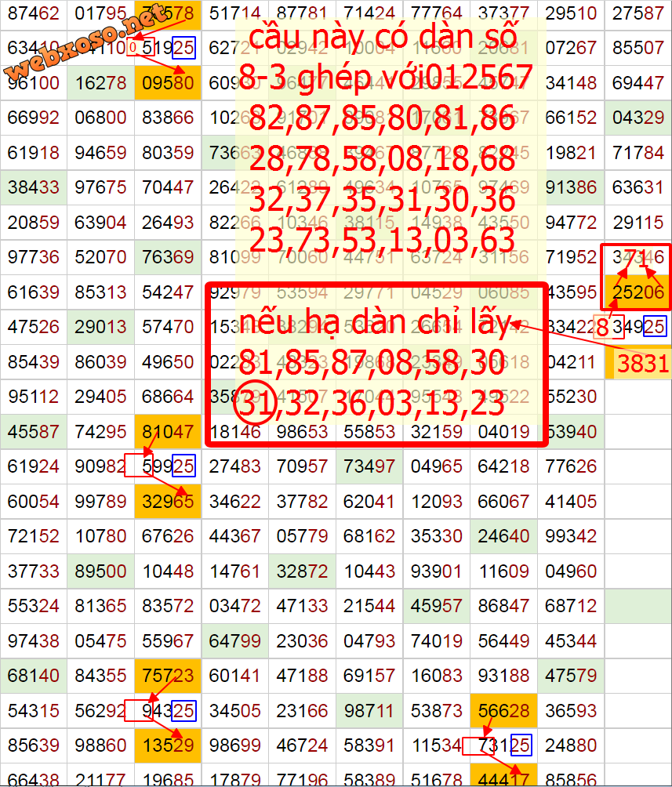Click the cell showing 69157
This screenshot has height=787, width=672.
[x=369, y=676]
